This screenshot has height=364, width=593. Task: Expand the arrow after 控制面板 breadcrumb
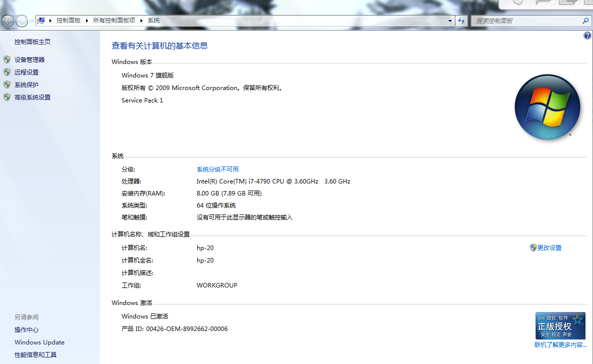coord(87,20)
